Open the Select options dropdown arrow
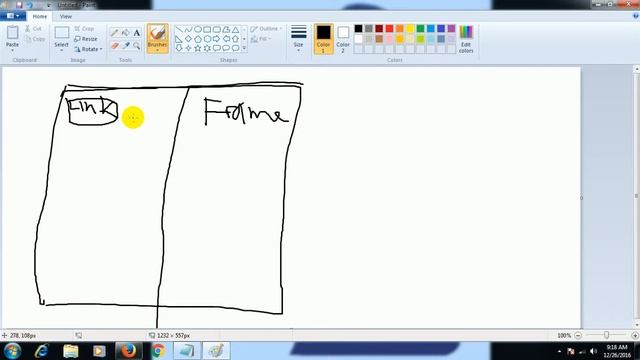The height and width of the screenshot is (360, 640). coord(62,50)
